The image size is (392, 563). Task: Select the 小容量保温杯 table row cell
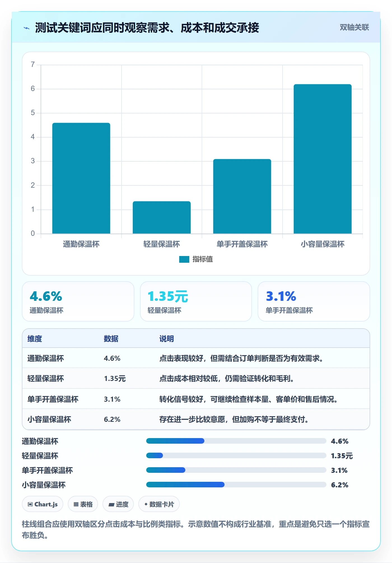(x=49, y=419)
